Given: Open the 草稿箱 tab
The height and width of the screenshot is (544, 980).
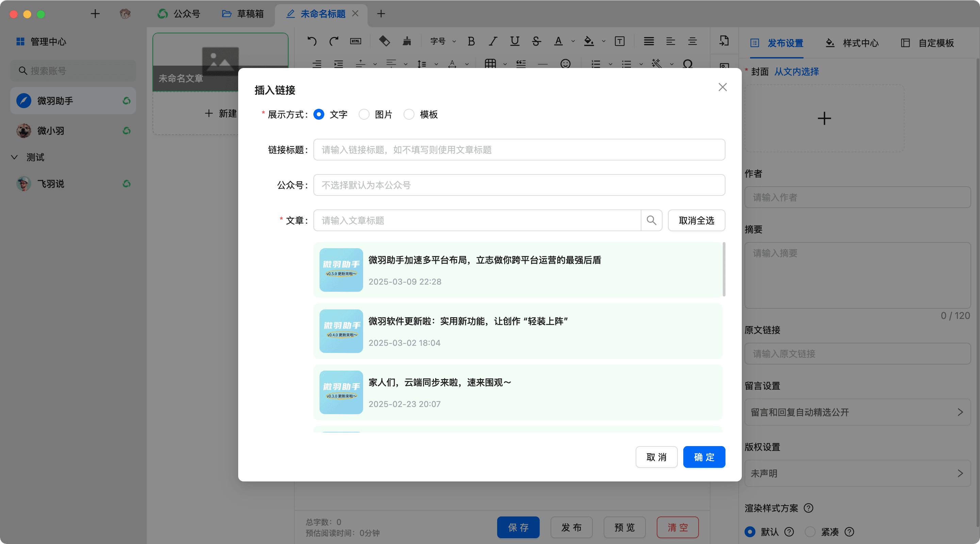Looking at the screenshot, I should click(x=243, y=14).
